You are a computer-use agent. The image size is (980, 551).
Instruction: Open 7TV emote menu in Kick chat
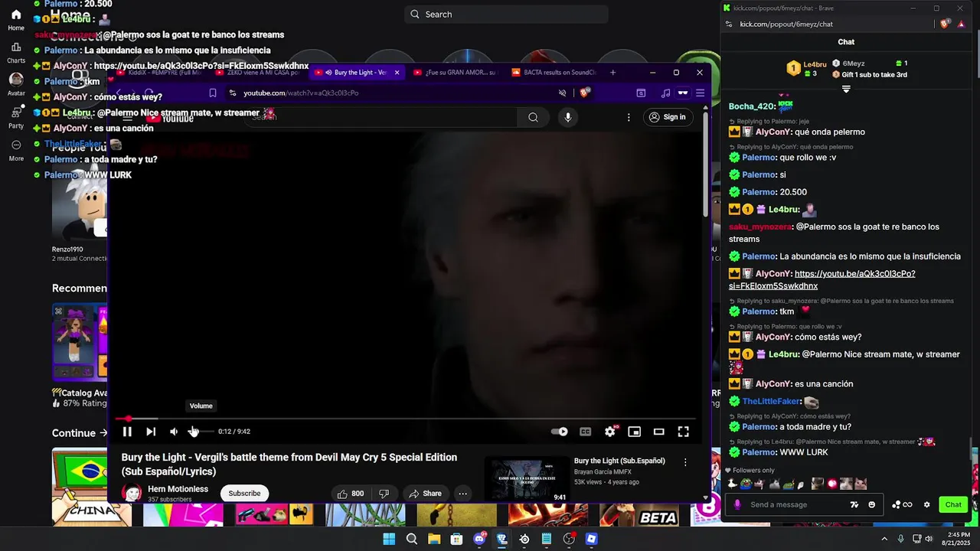tap(854, 504)
